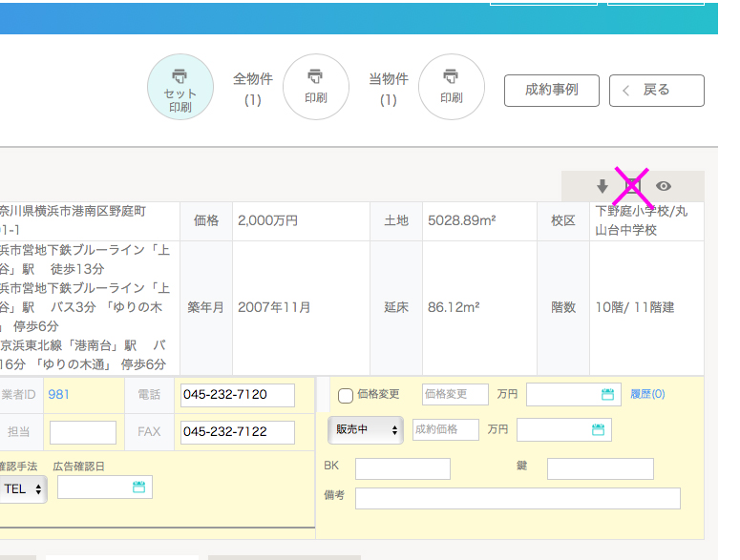
Task: Open calendar in 価格変更 date field
Action: [607, 395]
